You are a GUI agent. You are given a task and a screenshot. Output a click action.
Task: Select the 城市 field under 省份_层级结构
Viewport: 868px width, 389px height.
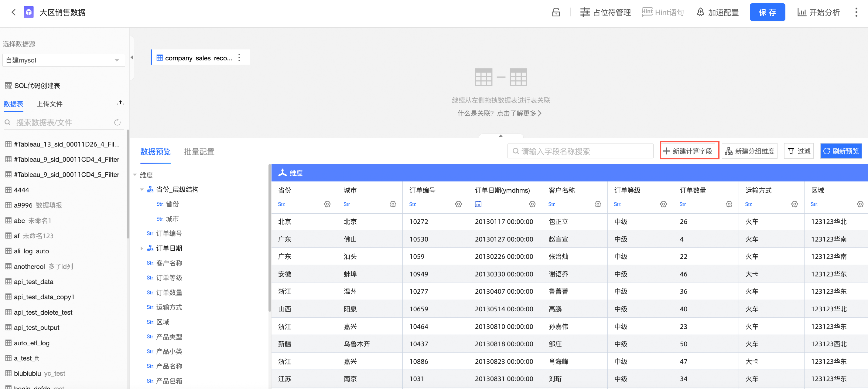pos(172,219)
